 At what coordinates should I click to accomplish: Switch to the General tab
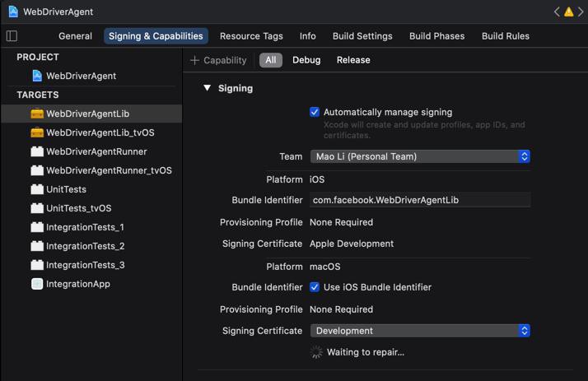tap(75, 36)
